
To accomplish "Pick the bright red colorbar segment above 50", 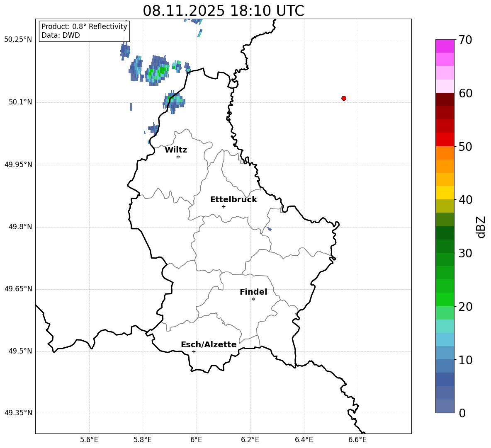I will 445,140.
